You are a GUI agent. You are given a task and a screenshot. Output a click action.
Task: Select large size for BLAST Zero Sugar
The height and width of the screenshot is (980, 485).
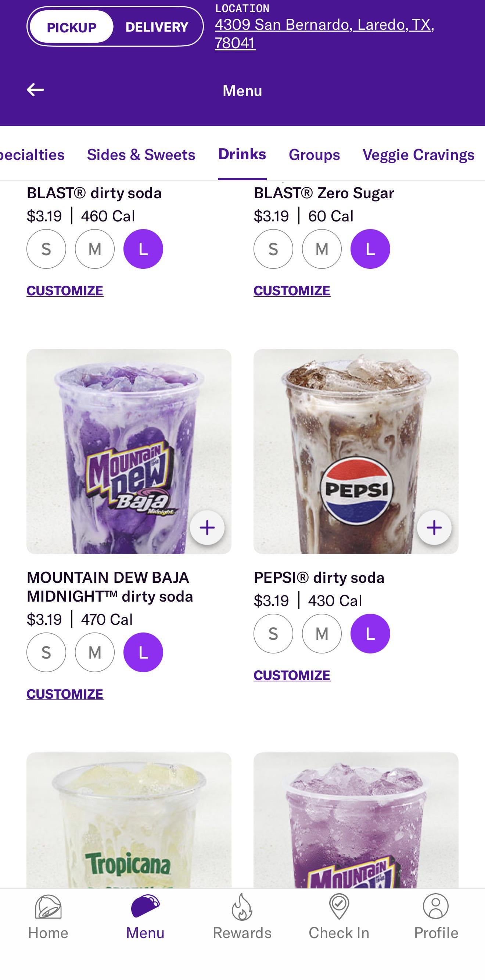tap(370, 249)
